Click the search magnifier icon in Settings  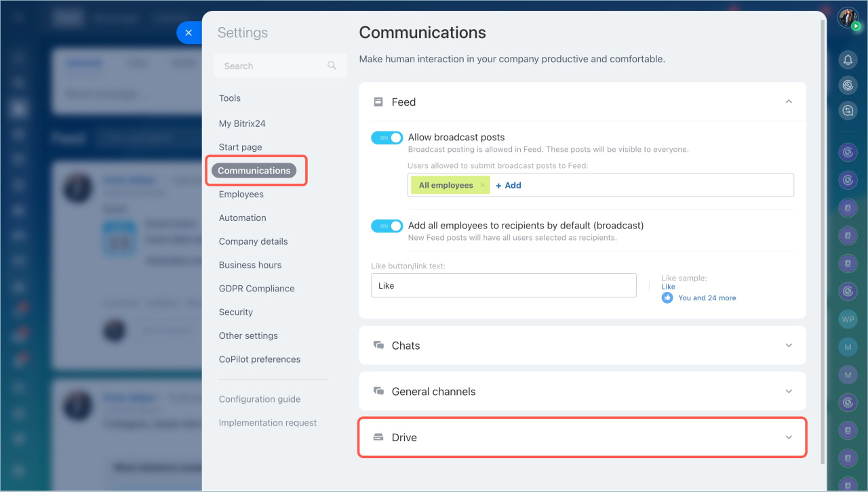(332, 66)
